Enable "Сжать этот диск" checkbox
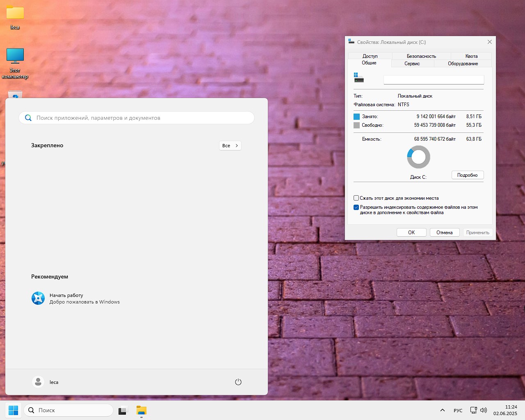Viewport: 525px width, 420px height. [356, 198]
